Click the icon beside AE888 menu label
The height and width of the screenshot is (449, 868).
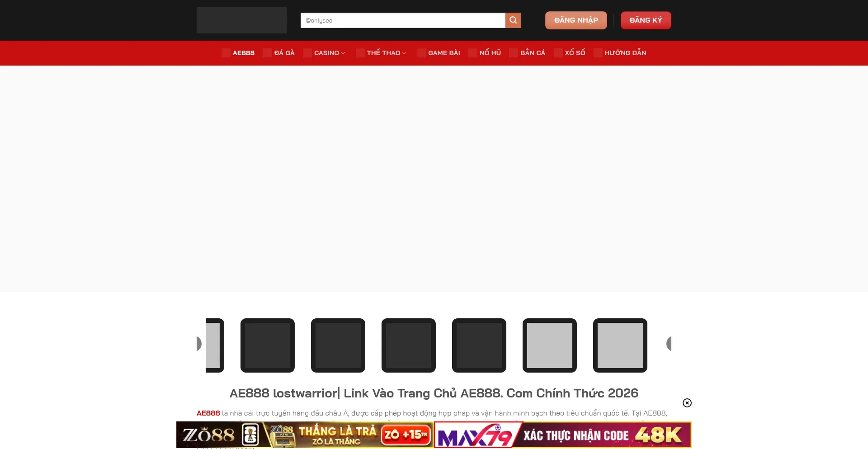(226, 53)
